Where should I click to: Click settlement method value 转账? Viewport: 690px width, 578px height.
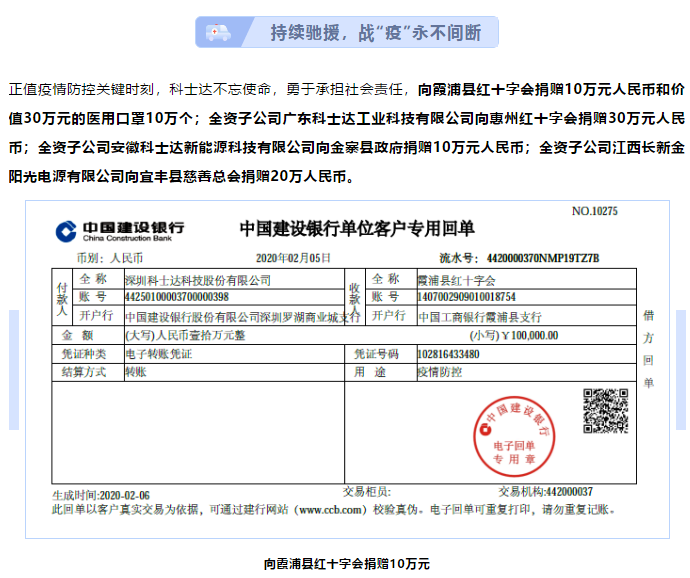(136, 372)
